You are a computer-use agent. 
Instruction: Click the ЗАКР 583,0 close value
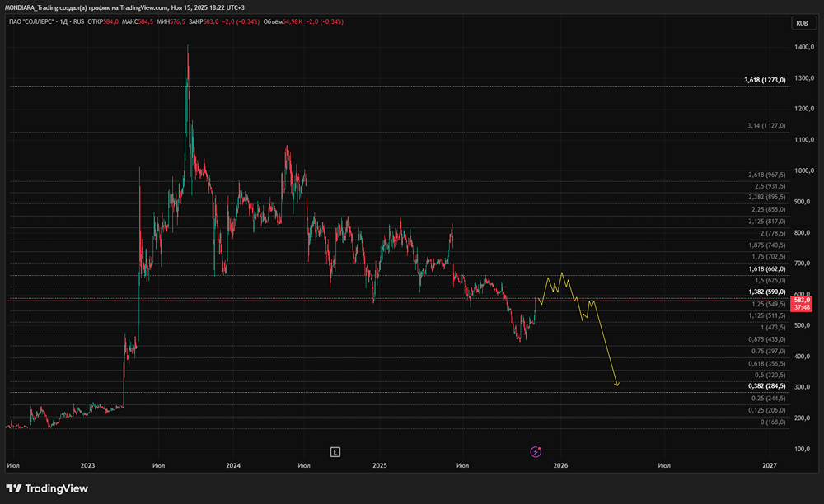click(204, 21)
